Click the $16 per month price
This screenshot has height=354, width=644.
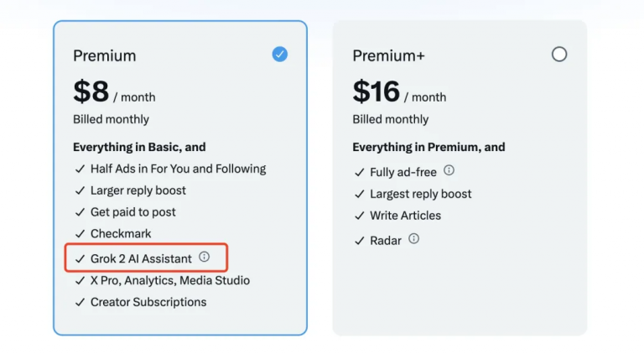[399, 91]
